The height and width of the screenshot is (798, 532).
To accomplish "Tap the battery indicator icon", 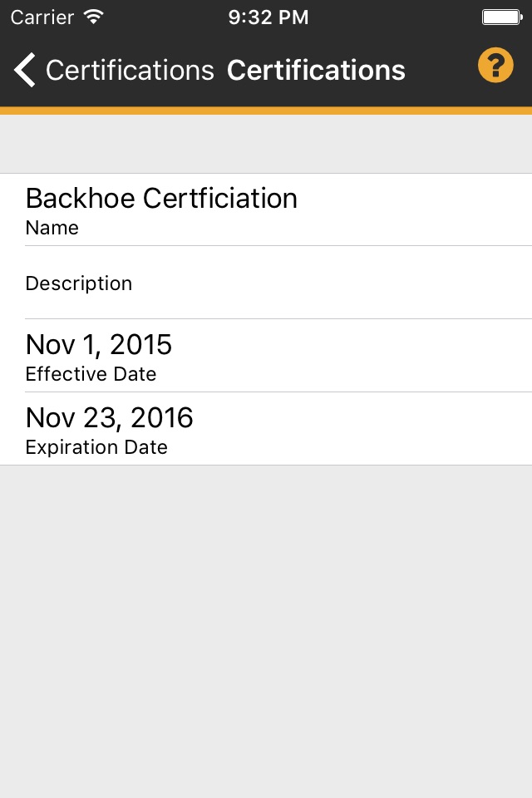I will (x=500, y=17).
